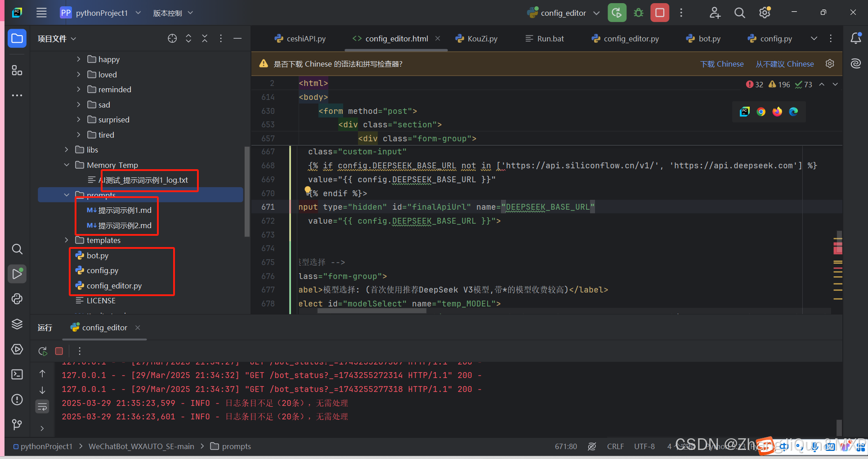Switch to ceshiAPI.py tab
The width and height of the screenshot is (868, 459).
click(300, 39)
